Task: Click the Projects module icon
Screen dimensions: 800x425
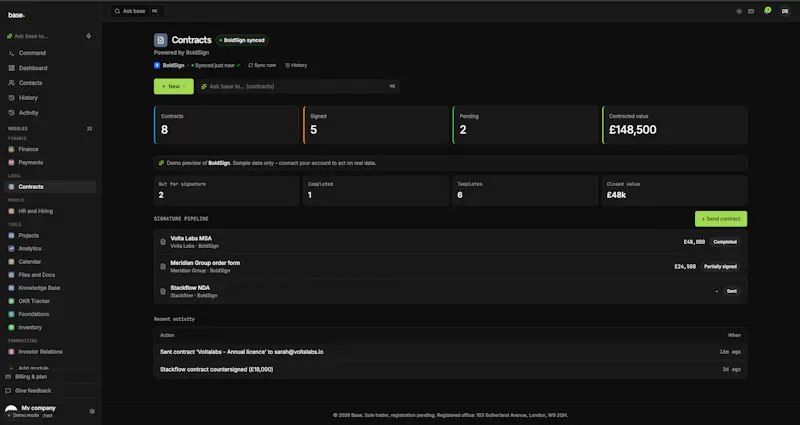Action: 11,235
